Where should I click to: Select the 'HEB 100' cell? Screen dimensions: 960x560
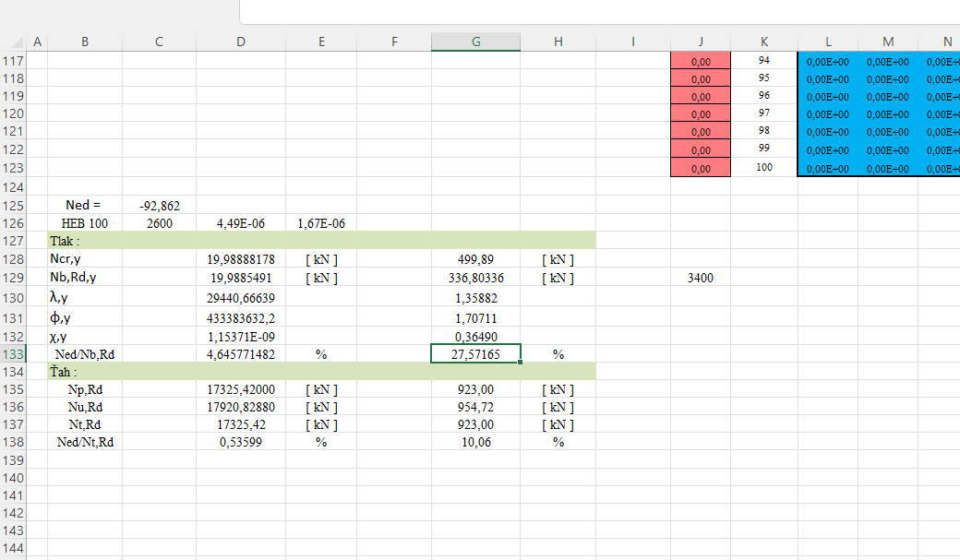[85, 223]
